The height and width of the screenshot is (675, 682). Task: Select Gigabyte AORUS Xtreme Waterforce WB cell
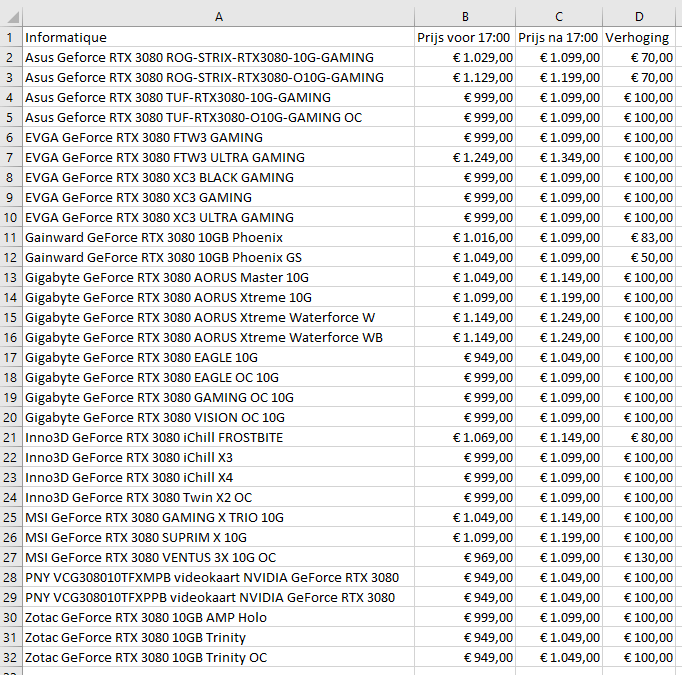coord(219,338)
